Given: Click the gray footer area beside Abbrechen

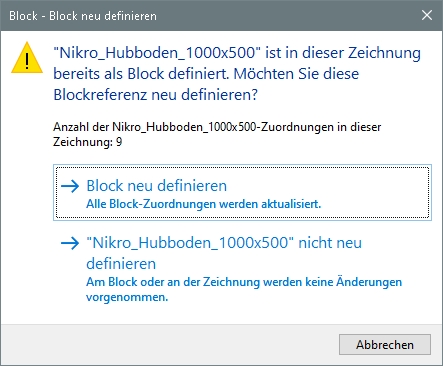Looking at the screenshot, I should (x=167, y=344).
